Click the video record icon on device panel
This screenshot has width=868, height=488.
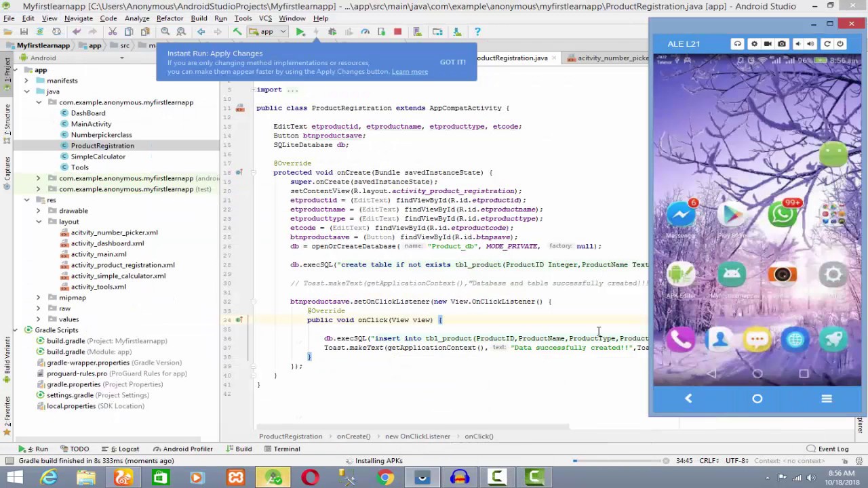pyautogui.click(x=768, y=44)
